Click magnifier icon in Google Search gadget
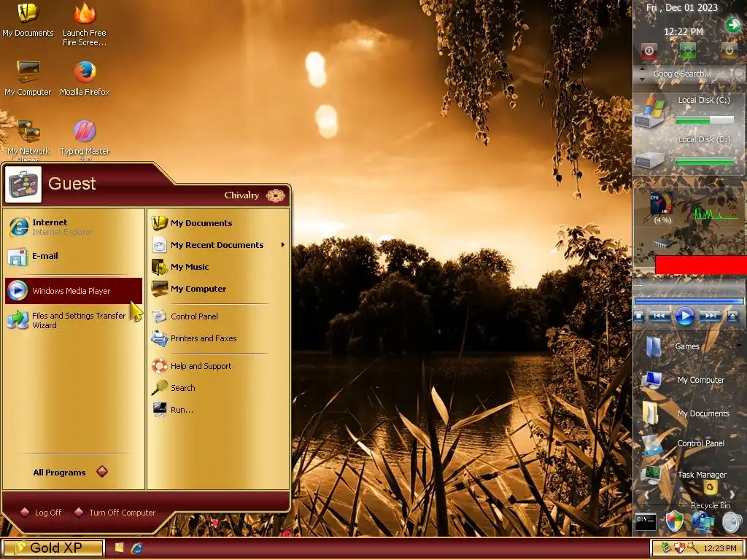The image size is (747, 560). point(738,74)
